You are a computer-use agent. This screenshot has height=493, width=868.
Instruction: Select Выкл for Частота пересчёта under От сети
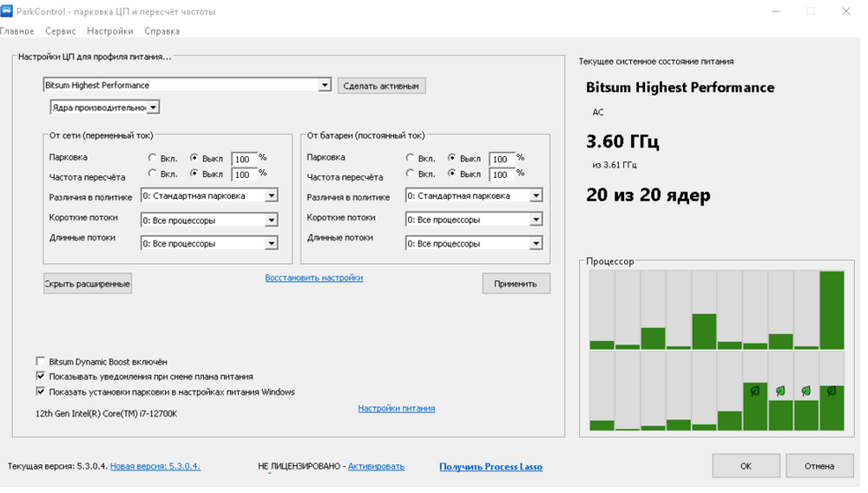tap(194, 174)
